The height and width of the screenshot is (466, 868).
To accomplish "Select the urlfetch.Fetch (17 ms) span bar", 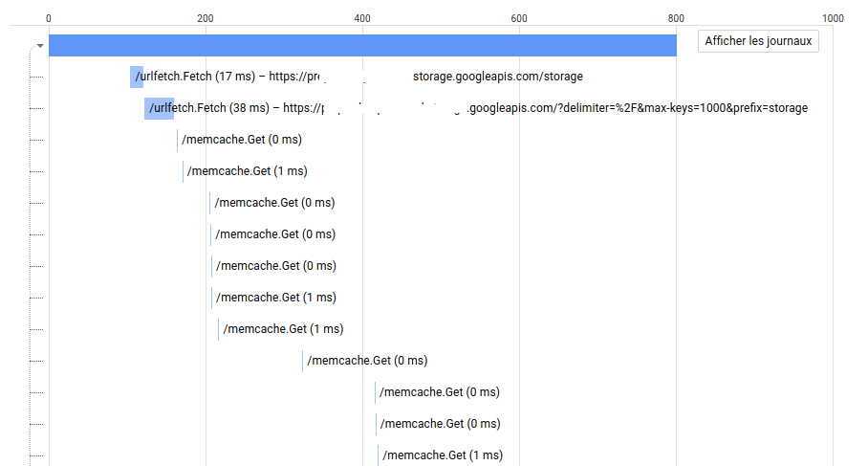I will [x=136, y=77].
